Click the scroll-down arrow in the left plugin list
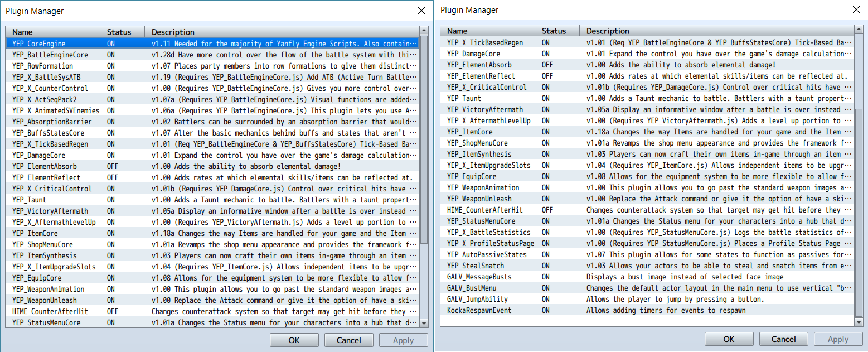The width and height of the screenshot is (868, 352). tap(424, 323)
